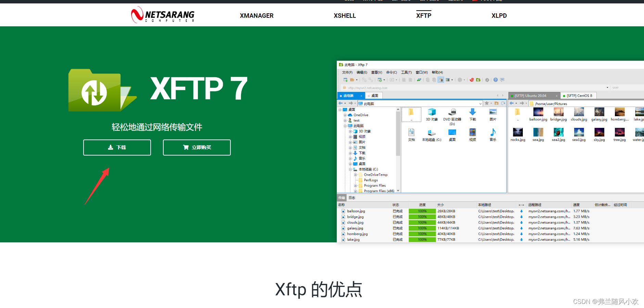
Task: Open the XMANAGER navigation item
Action: (257, 15)
